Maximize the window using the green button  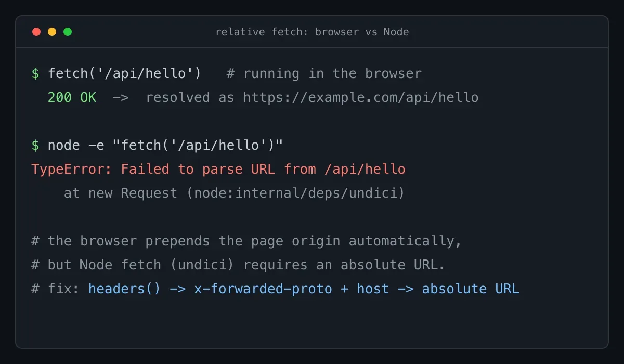(x=68, y=32)
